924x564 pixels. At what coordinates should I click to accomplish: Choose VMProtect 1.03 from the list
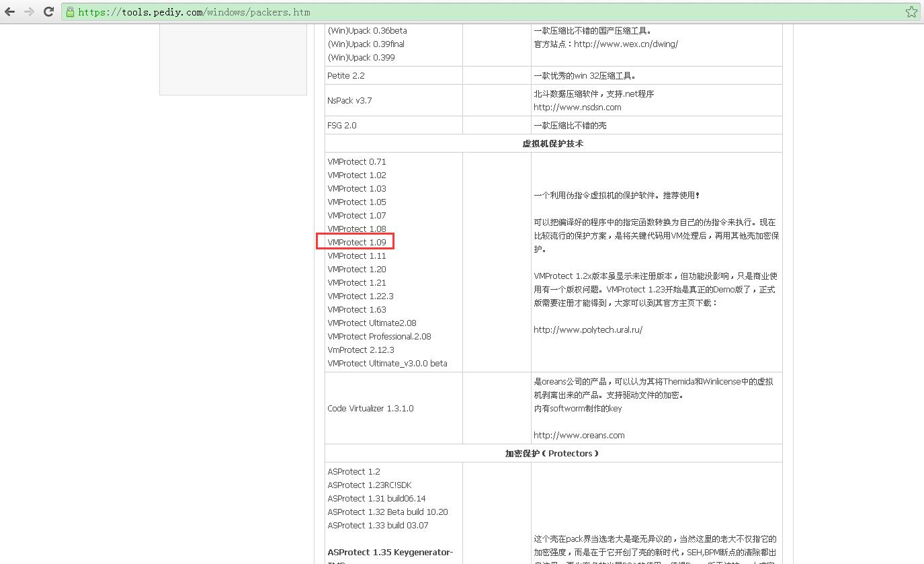(357, 188)
